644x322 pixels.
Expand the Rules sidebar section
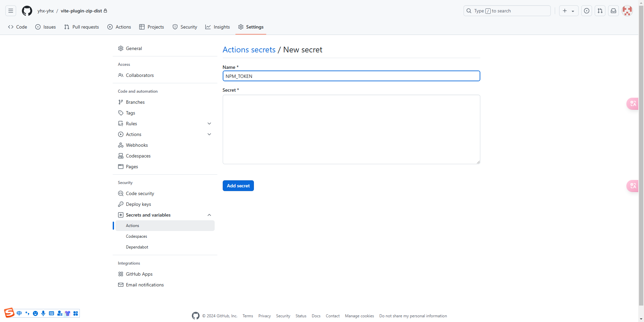coord(209,124)
